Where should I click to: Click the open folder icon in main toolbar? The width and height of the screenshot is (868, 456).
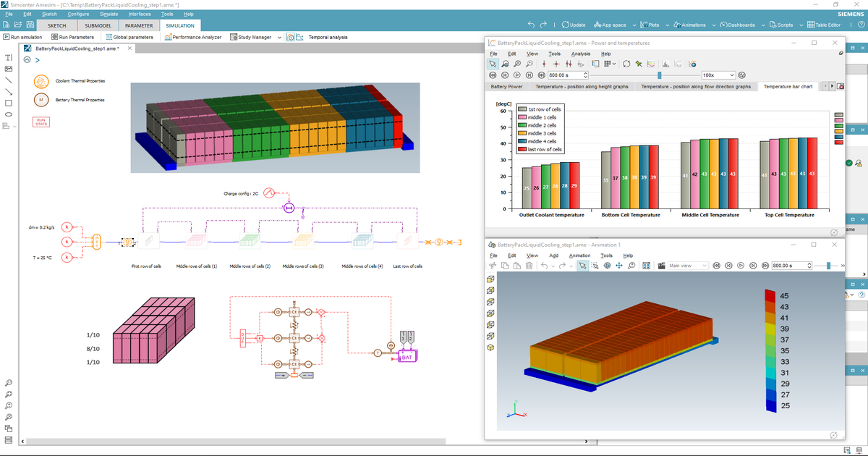coord(18,25)
